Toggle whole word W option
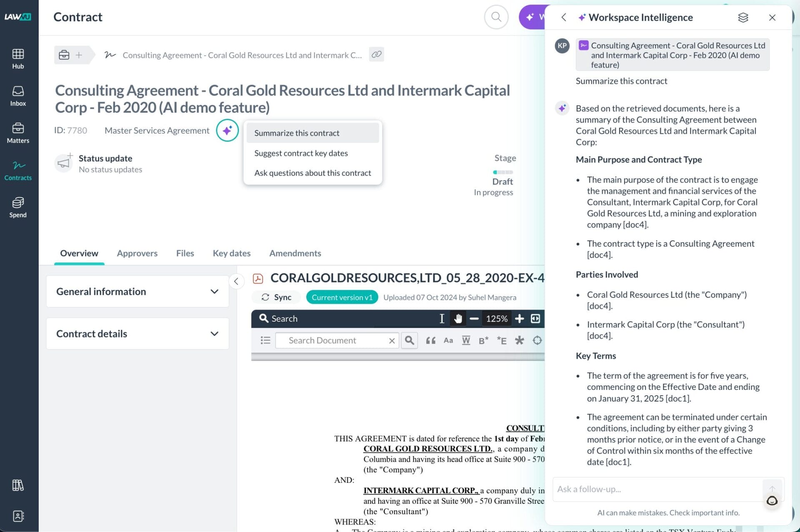800x532 pixels. pyautogui.click(x=466, y=340)
